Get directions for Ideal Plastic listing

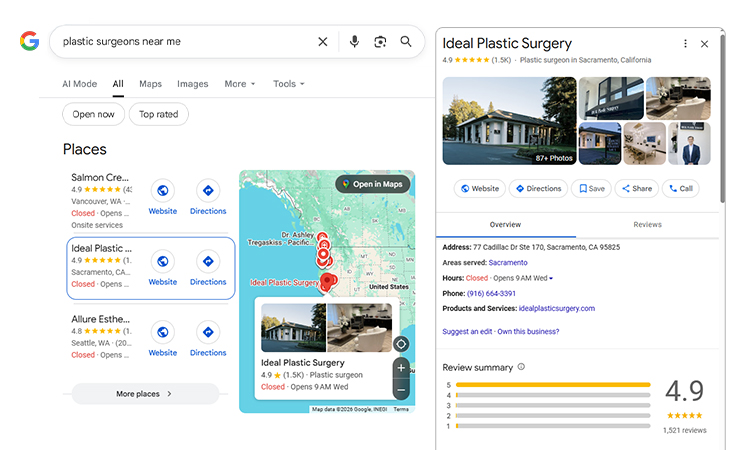(208, 262)
